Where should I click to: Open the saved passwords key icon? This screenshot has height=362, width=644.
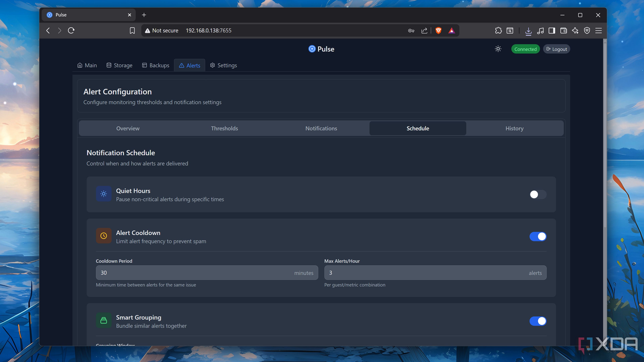coord(411,31)
